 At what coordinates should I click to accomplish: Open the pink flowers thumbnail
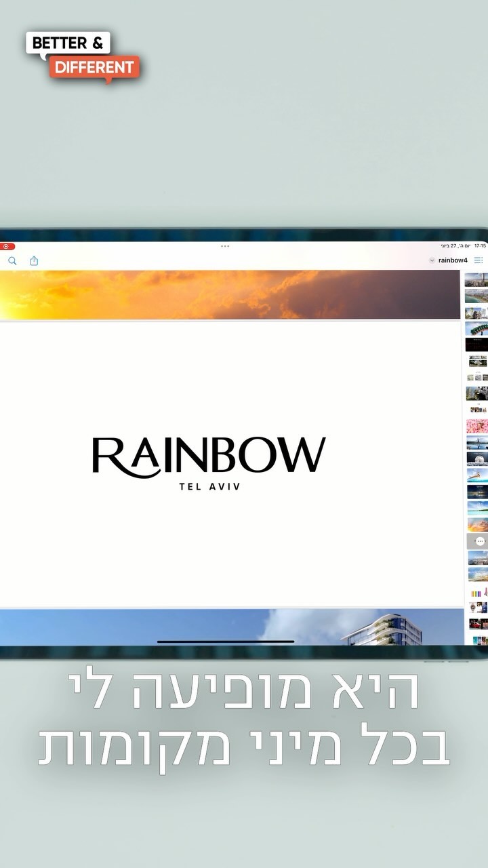point(478,426)
